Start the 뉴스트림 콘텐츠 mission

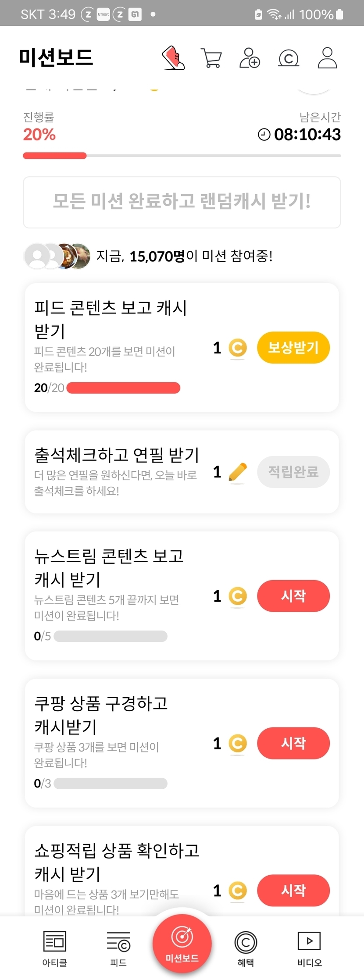293,596
